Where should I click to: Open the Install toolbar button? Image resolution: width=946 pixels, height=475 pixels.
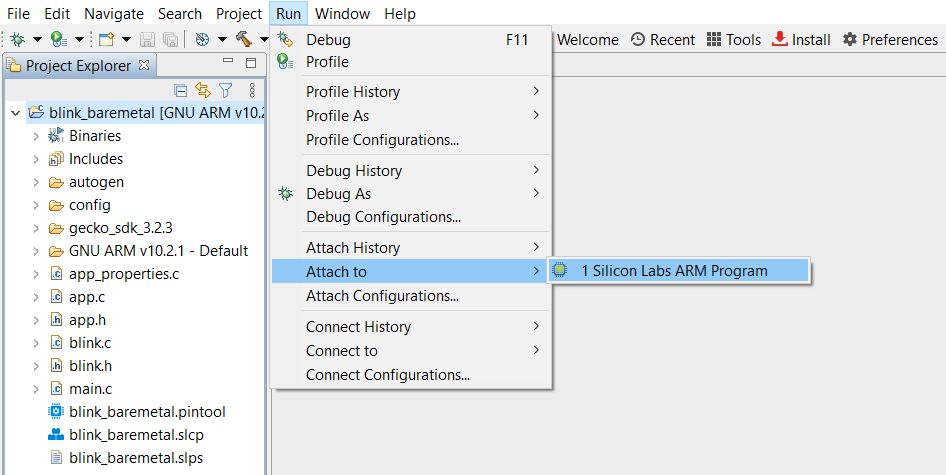point(802,40)
